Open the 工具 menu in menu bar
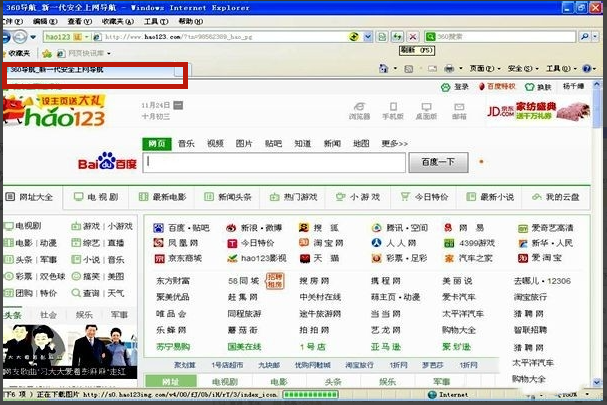Viewport: 607px width, 405px height. coord(156,21)
